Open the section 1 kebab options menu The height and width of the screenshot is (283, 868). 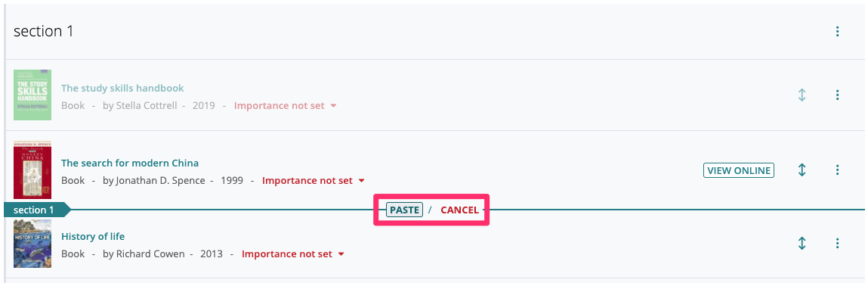coord(837,32)
